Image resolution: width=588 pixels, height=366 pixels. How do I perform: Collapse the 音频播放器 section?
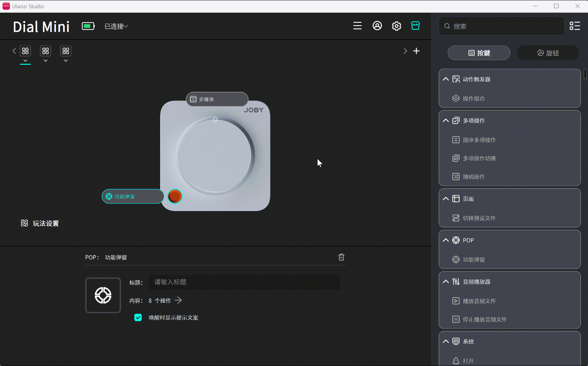[x=446, y=282]
